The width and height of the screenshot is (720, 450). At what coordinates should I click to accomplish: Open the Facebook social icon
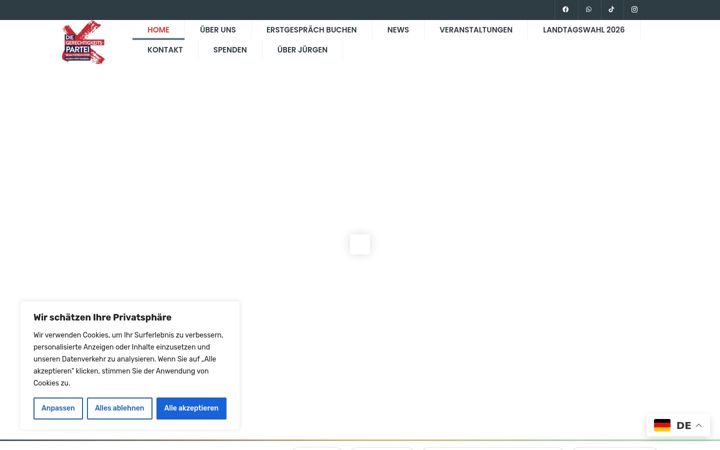coord(565,9)
